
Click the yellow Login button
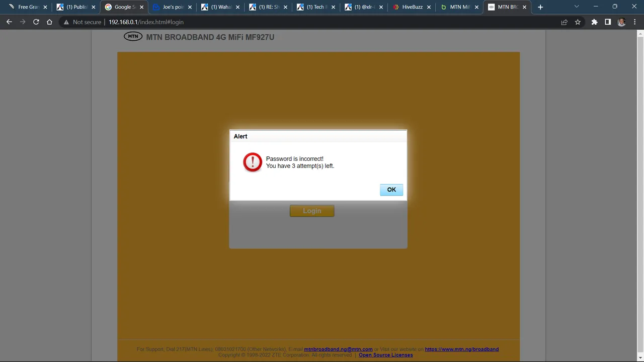312,211
